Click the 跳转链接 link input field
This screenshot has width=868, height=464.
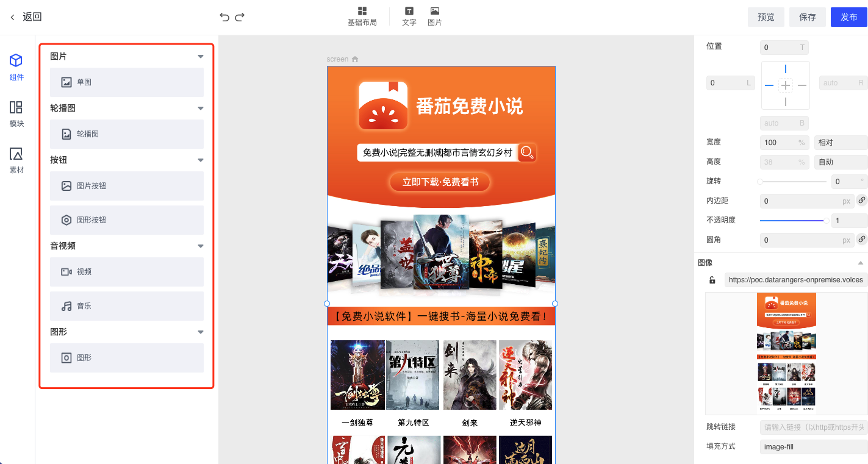[814, 427]
